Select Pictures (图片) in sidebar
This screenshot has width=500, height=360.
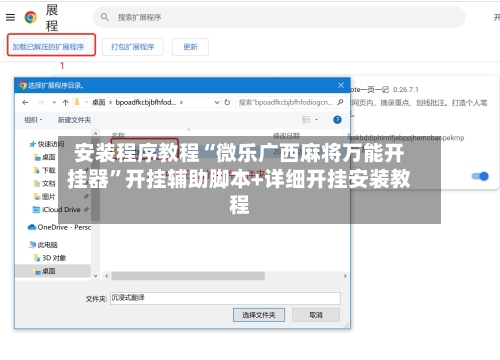click(x=45, y=197)
